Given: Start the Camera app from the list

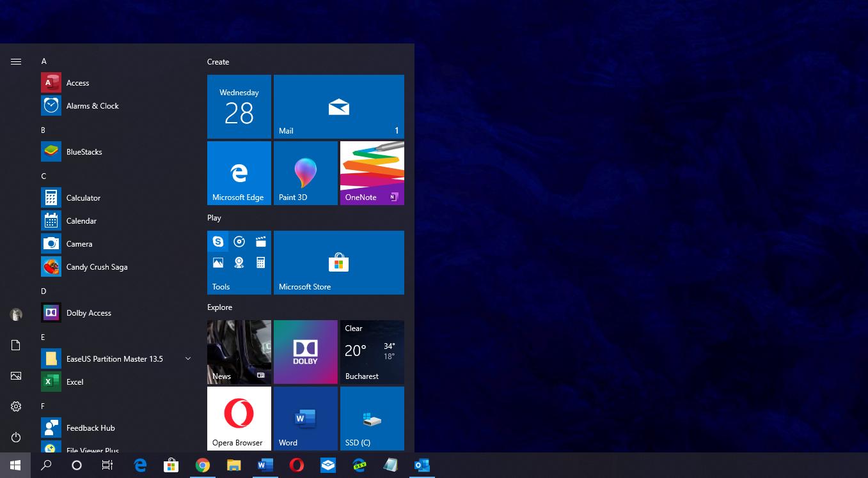Looking at the screenshot, I should [116, 244].
